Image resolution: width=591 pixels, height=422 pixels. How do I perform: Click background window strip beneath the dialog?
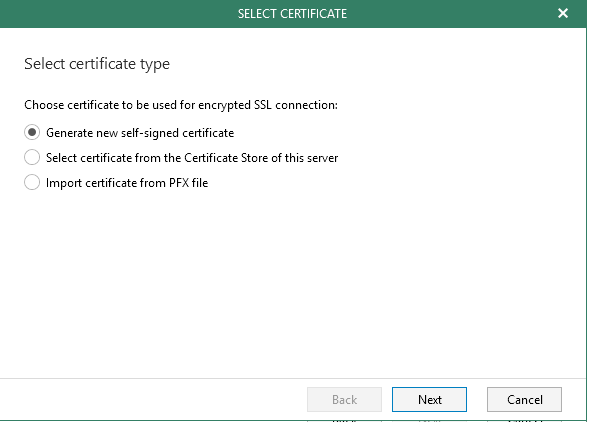[x=433, y=421]
